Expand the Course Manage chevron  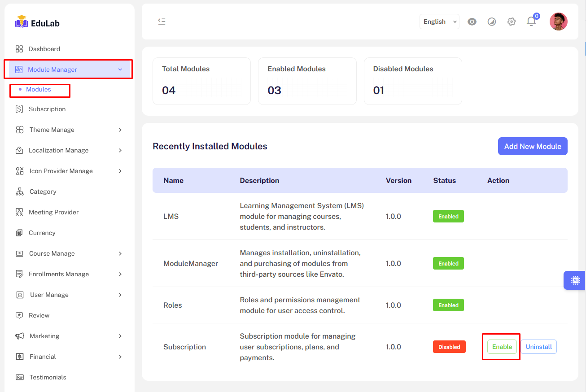[x=120, y=253]
